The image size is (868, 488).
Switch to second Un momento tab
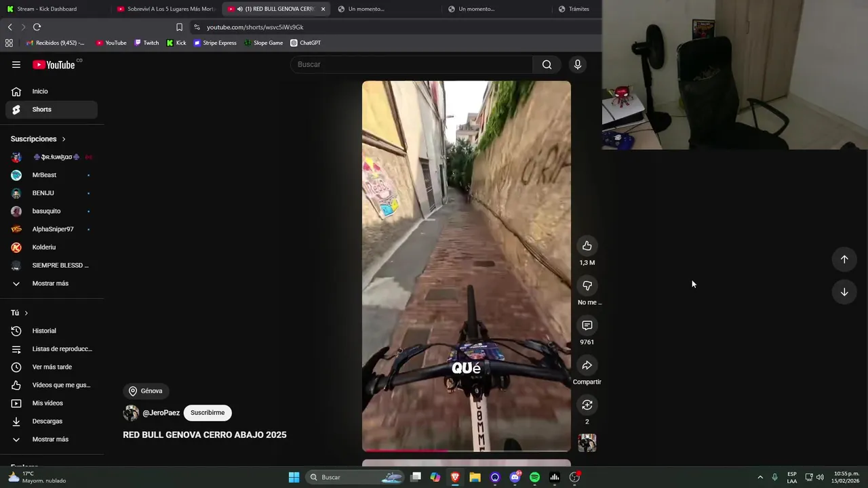(x=497, y=9)
